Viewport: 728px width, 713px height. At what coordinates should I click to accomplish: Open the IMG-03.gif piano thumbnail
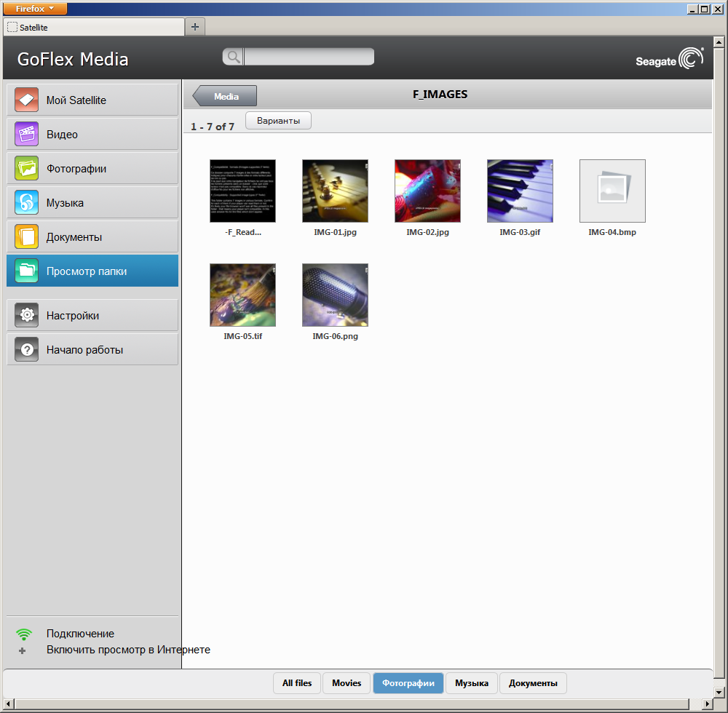click(520, 191)
